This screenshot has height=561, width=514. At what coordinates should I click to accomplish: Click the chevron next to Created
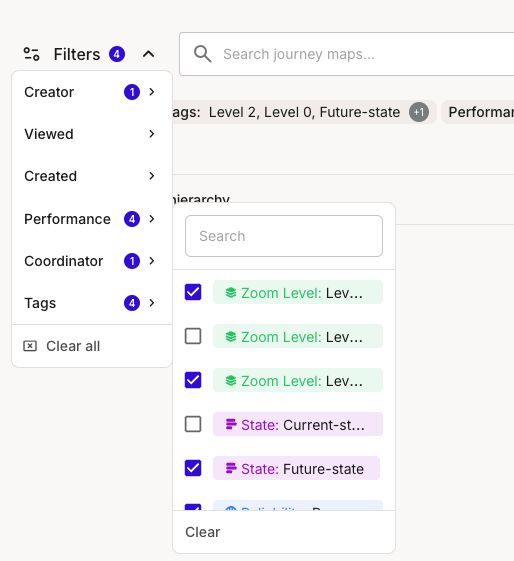pos(152,176)
